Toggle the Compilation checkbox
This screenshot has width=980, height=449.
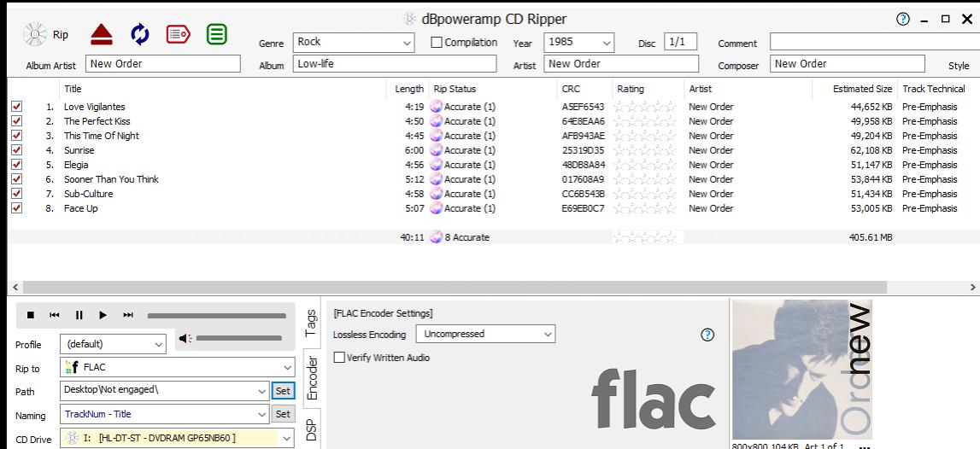(437, 42)
